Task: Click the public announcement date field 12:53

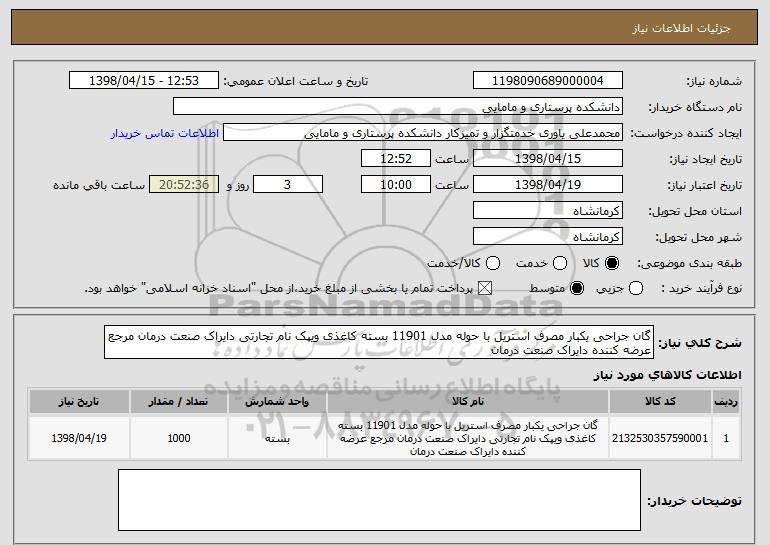Action: pyautogui.click(x=144, y=81)
